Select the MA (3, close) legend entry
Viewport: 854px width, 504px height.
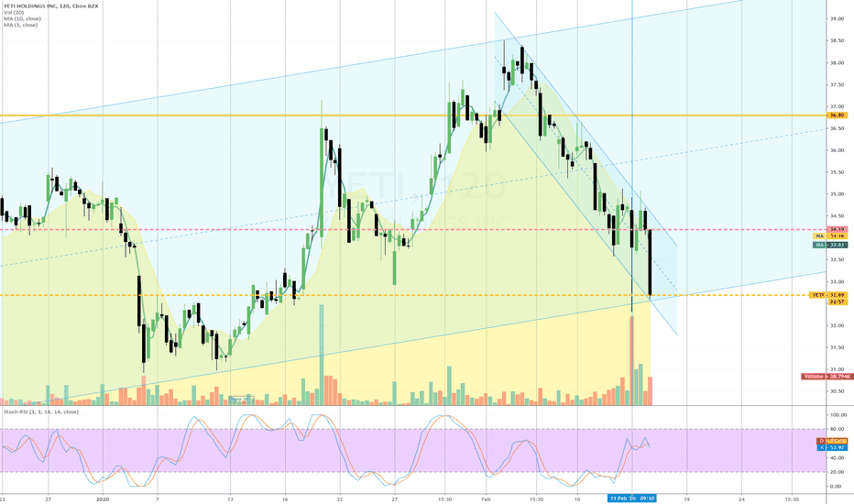21,25
